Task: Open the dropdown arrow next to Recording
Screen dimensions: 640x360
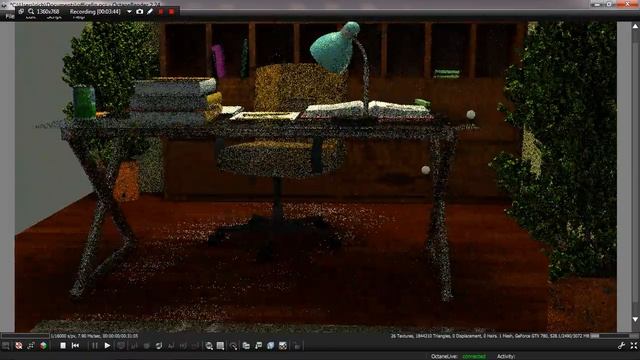Action: point(129,11)
